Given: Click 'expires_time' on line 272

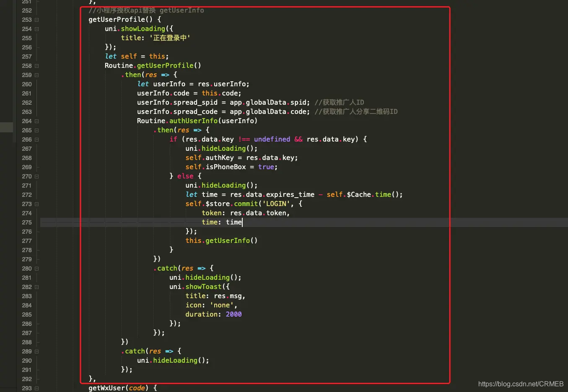Looking at the screenshot, I should (x=290, y=194).
